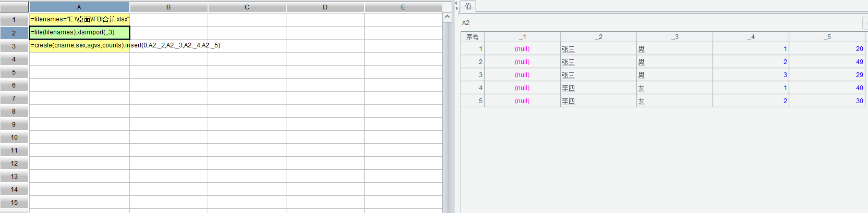868x213 pixels.
Task: Select cell A2 with xlsimport formula
Action: [79, 33]
